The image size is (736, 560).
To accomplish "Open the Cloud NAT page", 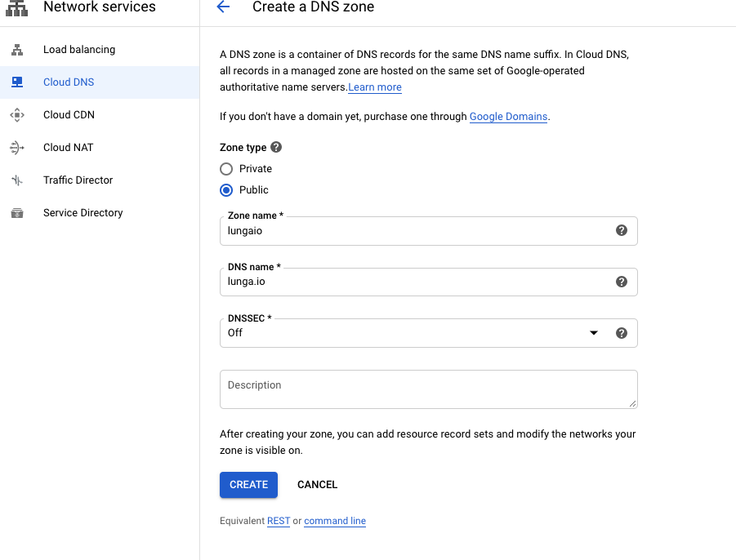I will coord(100,148).
